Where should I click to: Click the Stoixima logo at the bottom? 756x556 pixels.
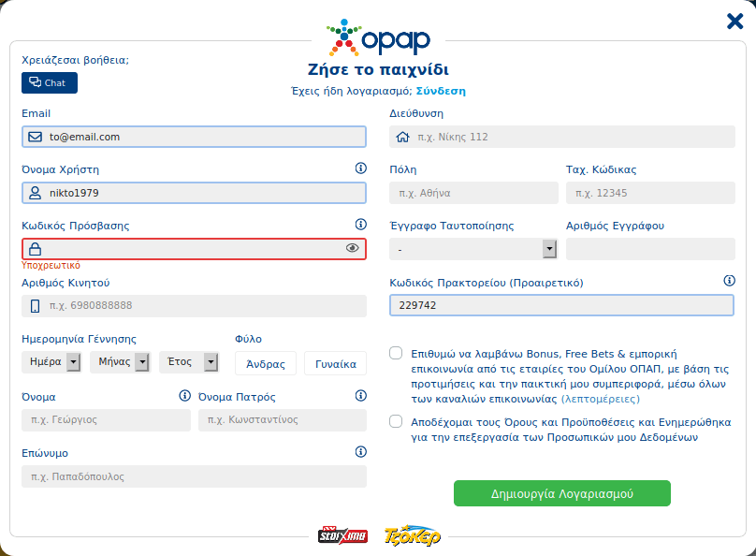(x=342, y=535)
